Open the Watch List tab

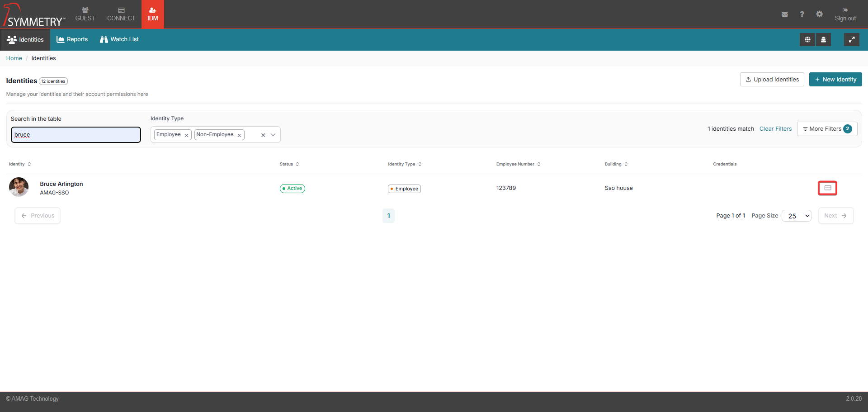tap(119, 39)
